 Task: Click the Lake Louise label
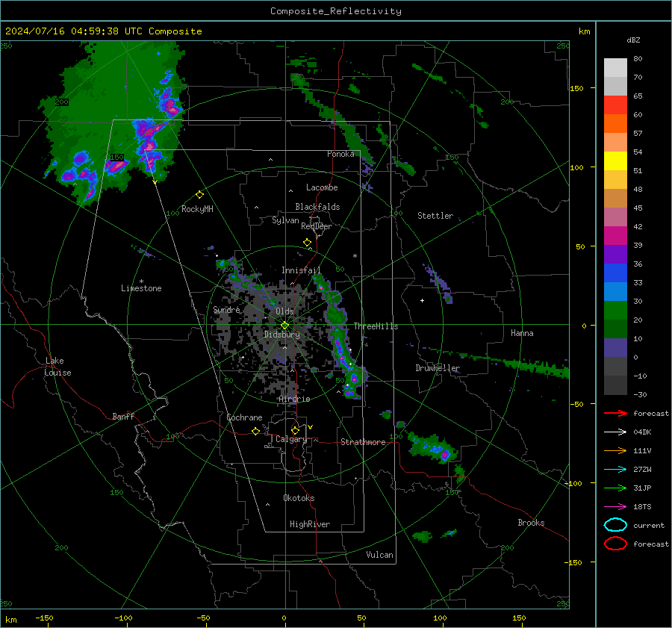[x=58, y=367]
